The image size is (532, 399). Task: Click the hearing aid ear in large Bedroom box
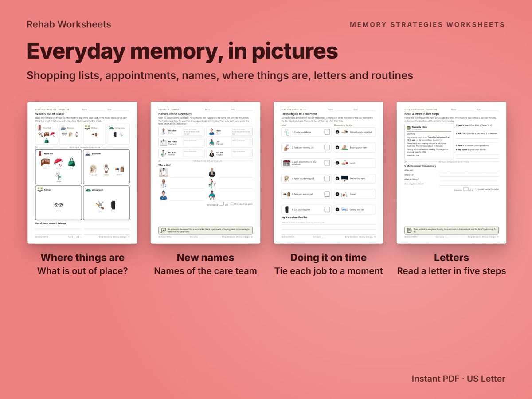(93, 169)
